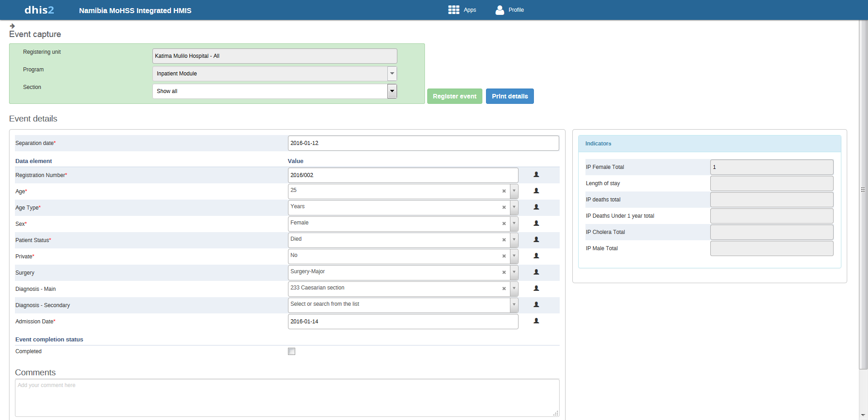The width and height of the screenshot is (868, 420).
Task: Click the person icon next to Patient Status
Action: (x=536, y=240)
